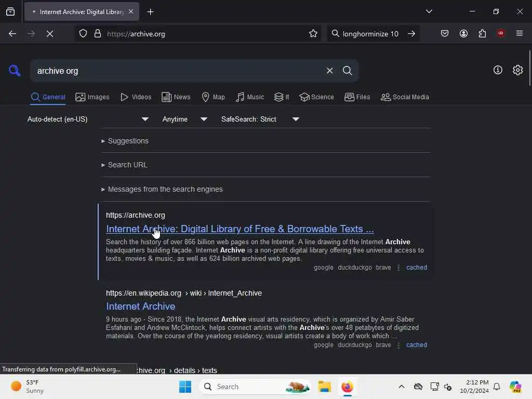Select the General search tab
Screen dimensions: 532x399
[x=48, y=97]
